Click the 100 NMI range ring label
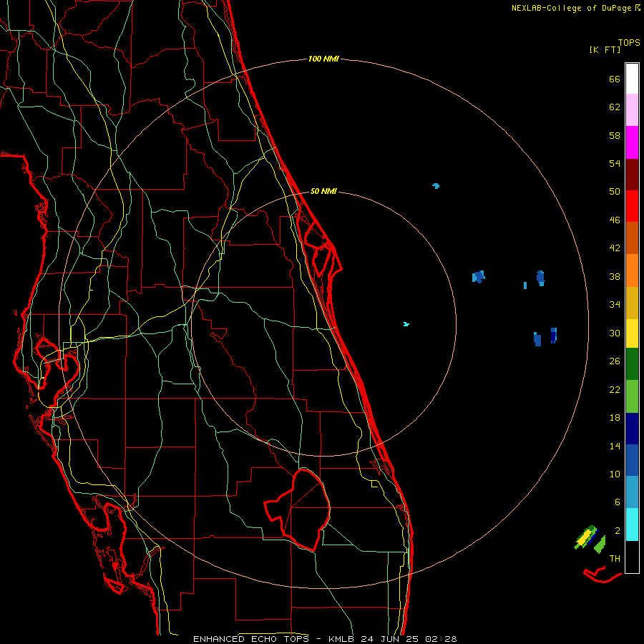 [323, 59]
